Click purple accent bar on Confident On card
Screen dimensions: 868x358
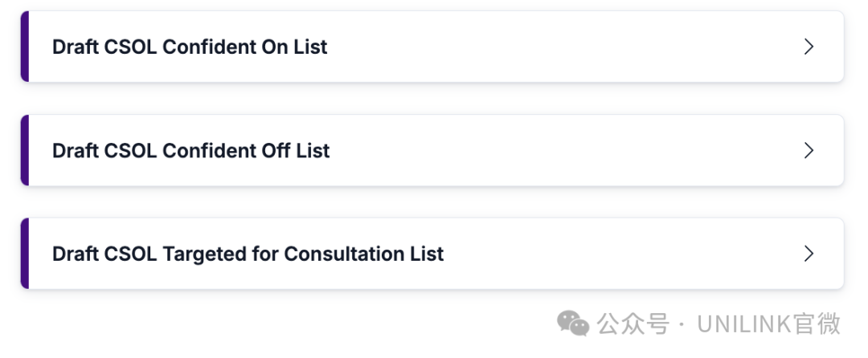tap(25, 47)
